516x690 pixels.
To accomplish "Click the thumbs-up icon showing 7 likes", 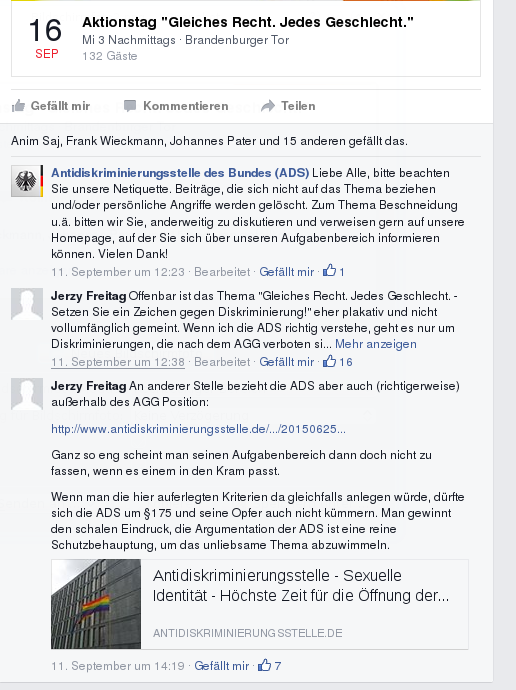I will tap(264, 665).
